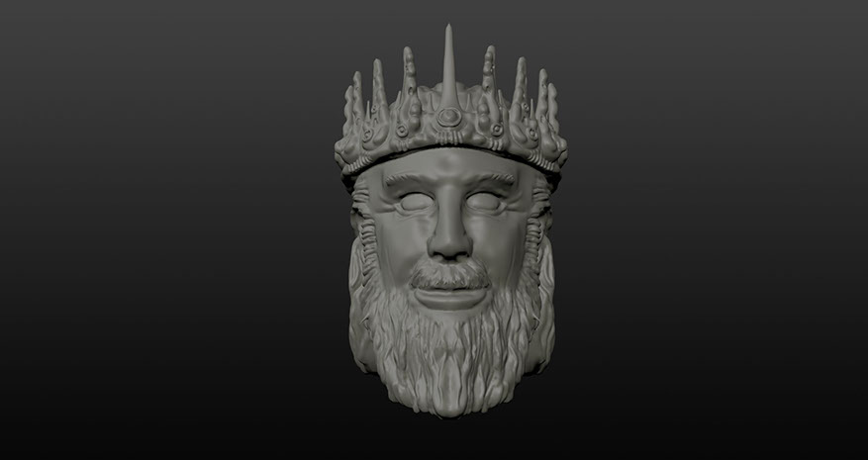Image resolution: width=868 pixels, height=460 pixels.
Task: Click the blank eye on the viewer's left
Action: (409, 202)
